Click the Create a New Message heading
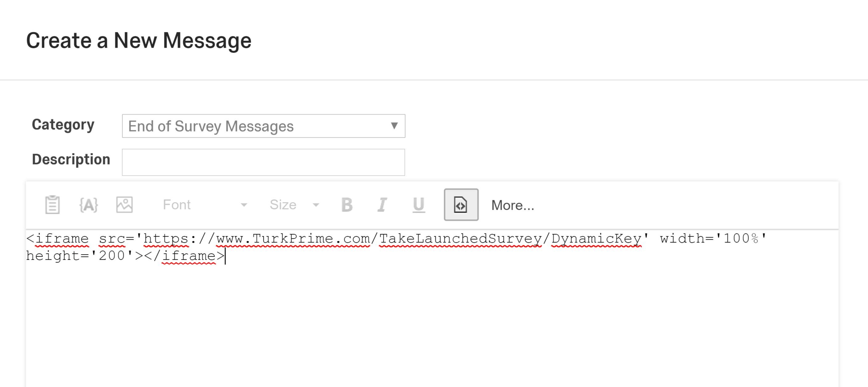The height and width of the screenshot is (387, 868). (139, 40)
